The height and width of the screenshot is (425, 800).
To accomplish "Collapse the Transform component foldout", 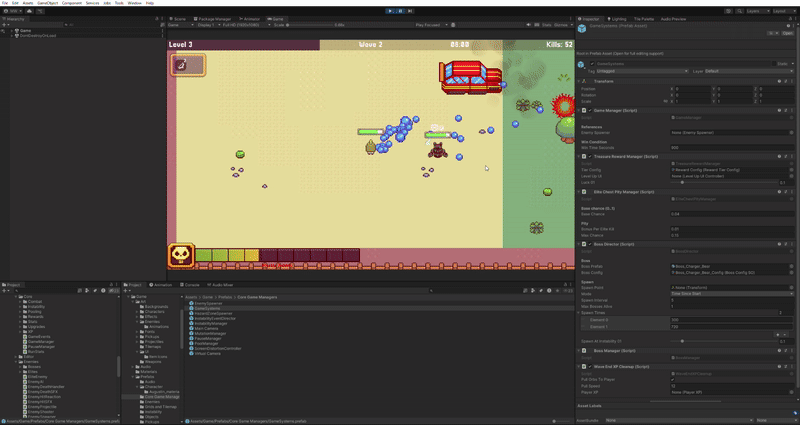I will coord(580,80).
